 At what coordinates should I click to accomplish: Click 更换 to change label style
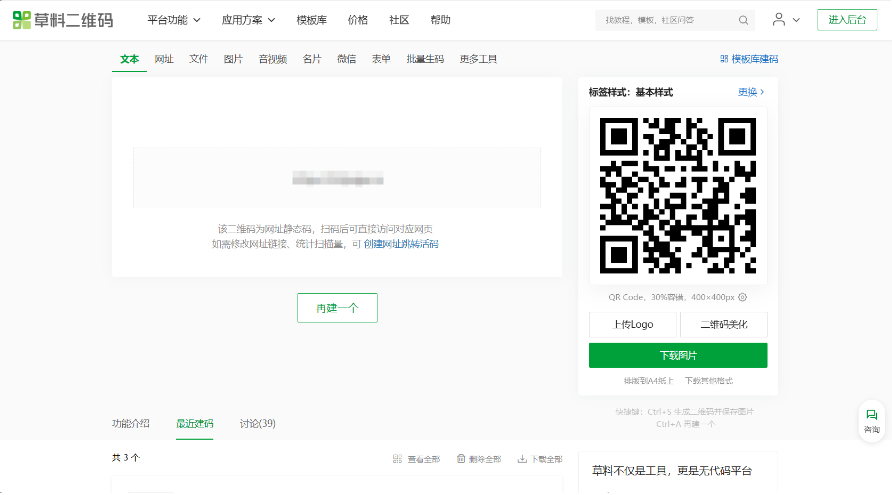[x=751, y=92]
